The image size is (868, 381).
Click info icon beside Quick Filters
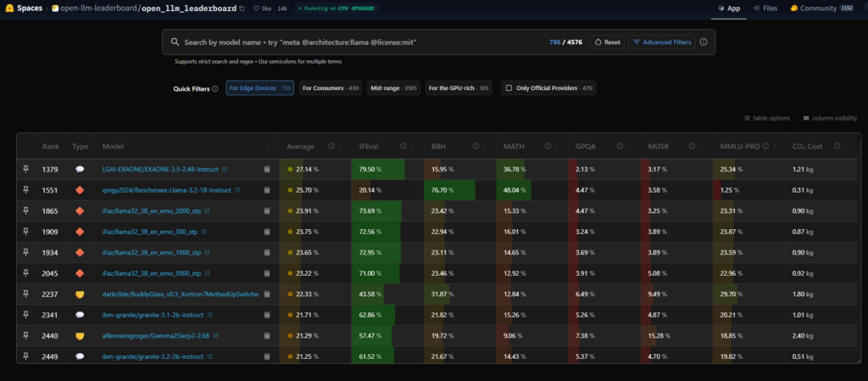[214, 88]
